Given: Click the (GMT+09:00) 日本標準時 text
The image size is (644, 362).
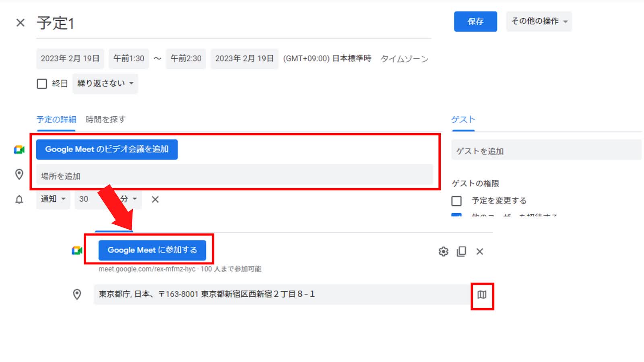Looking at the screenshot, I should tap(327, 59).
